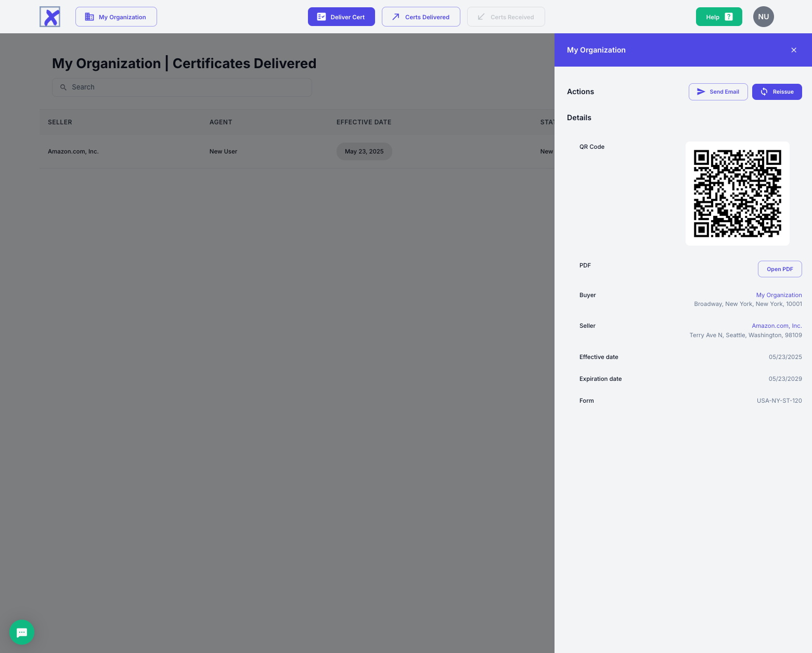Viewport: 812px width, 653px height.
Task: Click the Help button
Action: pos(718,17)
